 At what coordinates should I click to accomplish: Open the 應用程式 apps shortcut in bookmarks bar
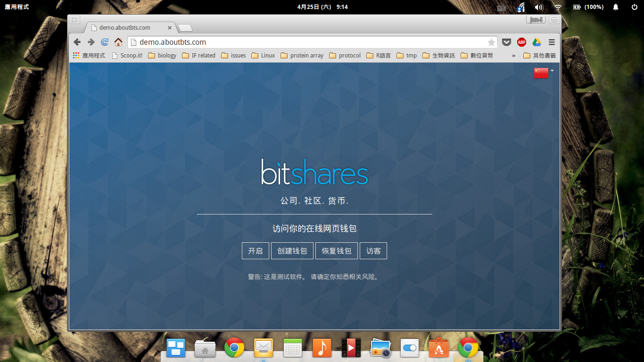coord(89,55)
